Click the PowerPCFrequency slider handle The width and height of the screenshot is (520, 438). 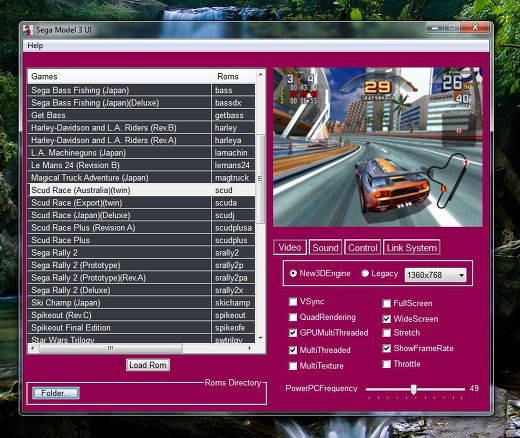(413, 389)
